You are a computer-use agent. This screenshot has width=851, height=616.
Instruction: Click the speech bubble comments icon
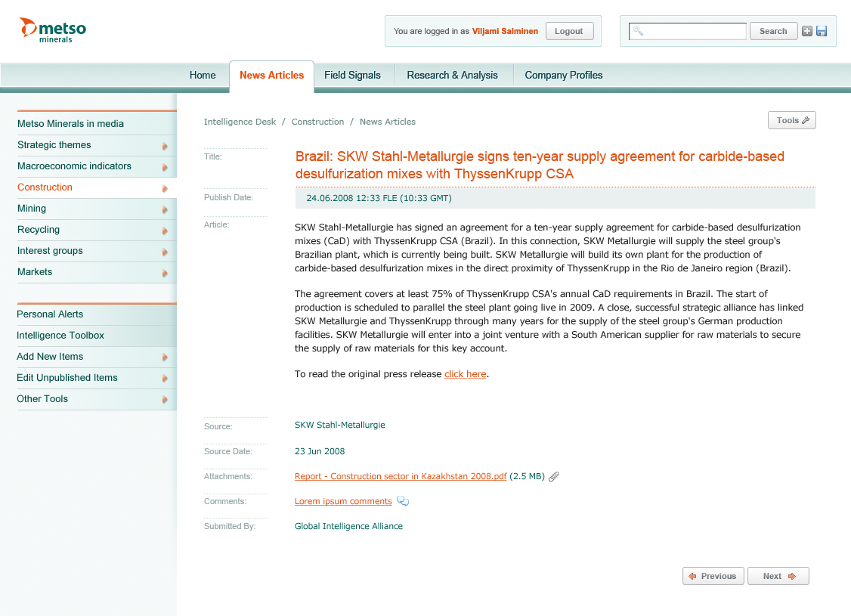pos(403,501)
